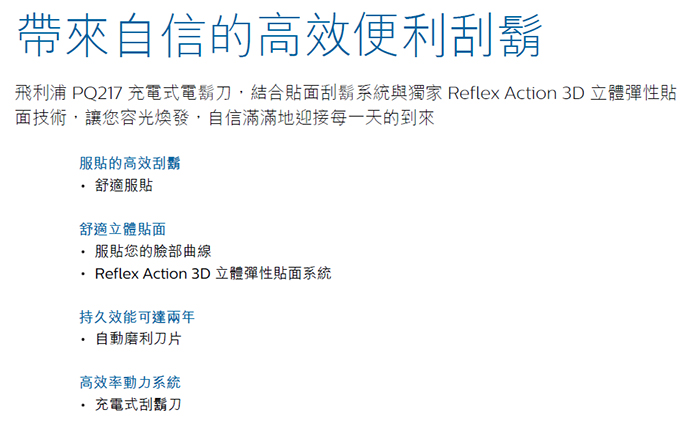This screenshot has width=690, height=426.
Task: Click the bullet dot before 舒適服貼
Action: tap(83, 186)
